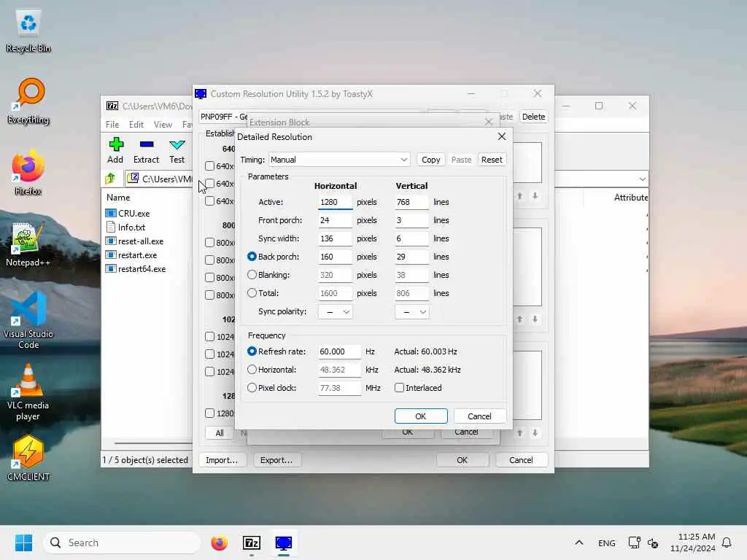Sort 7-Zip list by Name column
This screenshot has height=560, width=747.
click(x=118, y=197)
